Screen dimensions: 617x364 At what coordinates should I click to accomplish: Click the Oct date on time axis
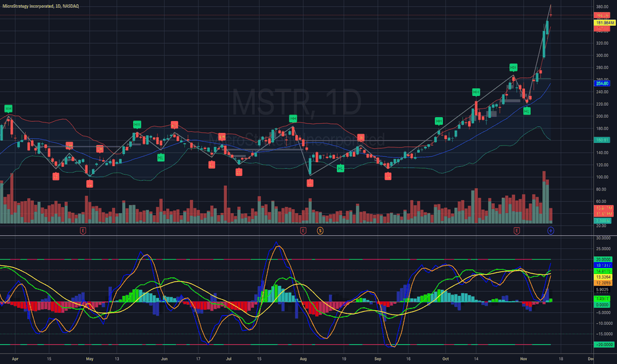pos(446,359)
